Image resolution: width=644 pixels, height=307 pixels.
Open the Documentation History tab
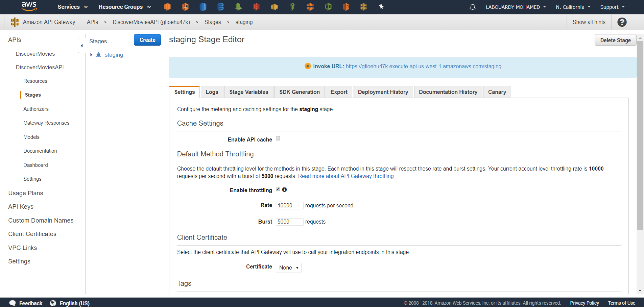click(x=448, y=92)
